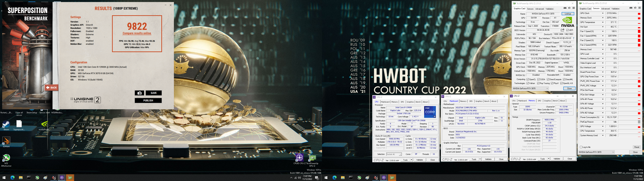Toggle the CUDA checkbox
This screenshot has width=644, height=181.
(538, 79)
